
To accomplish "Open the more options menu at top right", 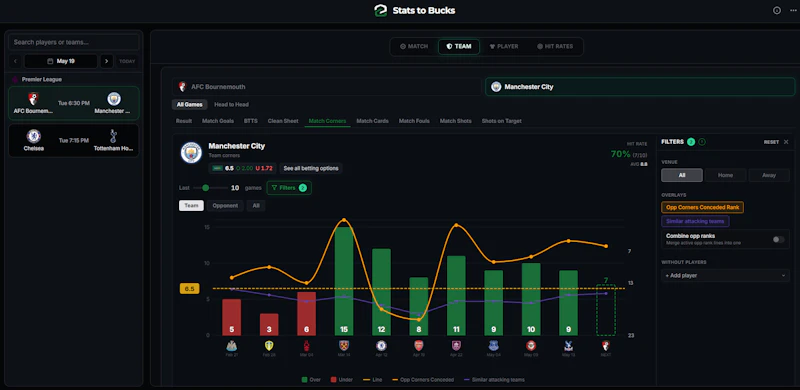I will [x=792, y=10].
